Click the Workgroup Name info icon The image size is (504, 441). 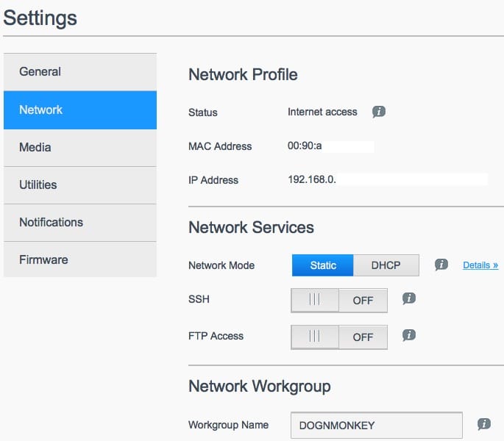coord(483,424)
